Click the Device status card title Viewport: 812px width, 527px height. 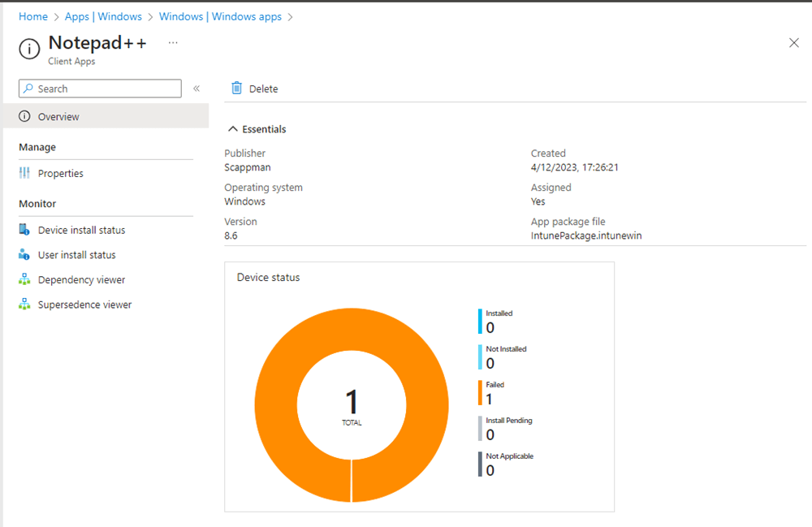pyautogui.click(x=268, y=278)
